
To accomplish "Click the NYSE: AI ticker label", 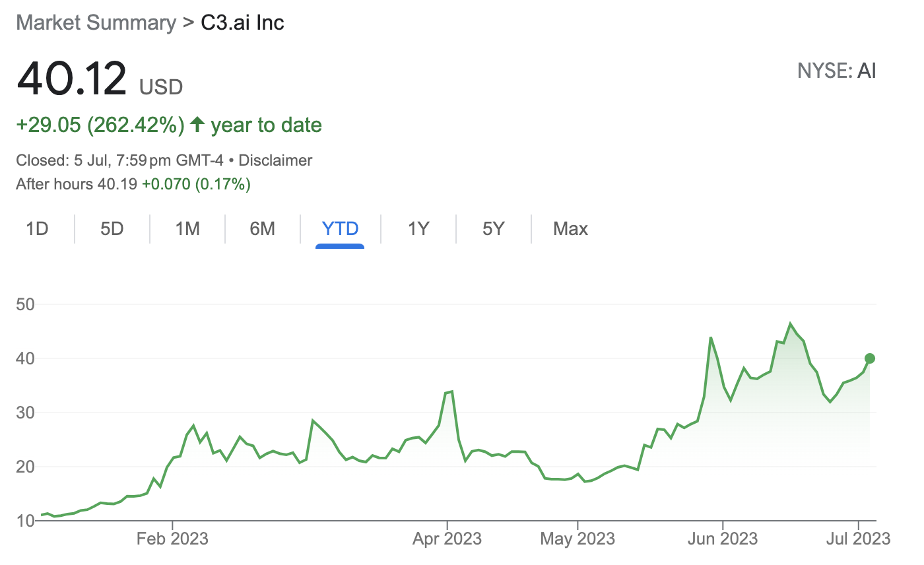I will click(x=837, y=71).
